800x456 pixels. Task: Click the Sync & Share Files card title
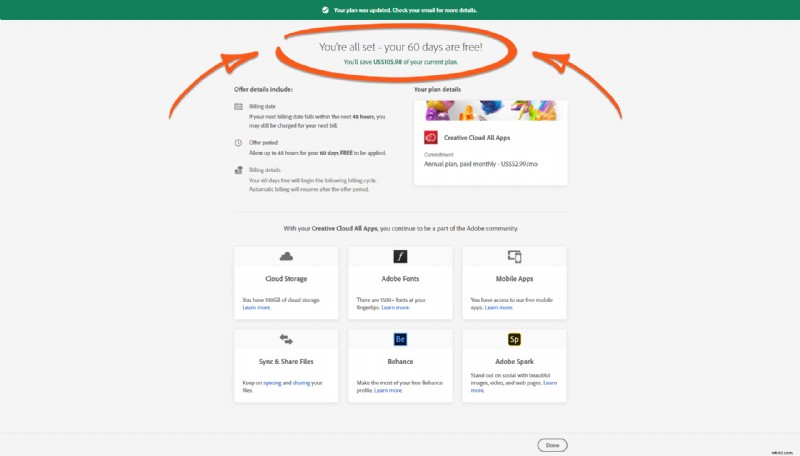(x=286, y=361)
